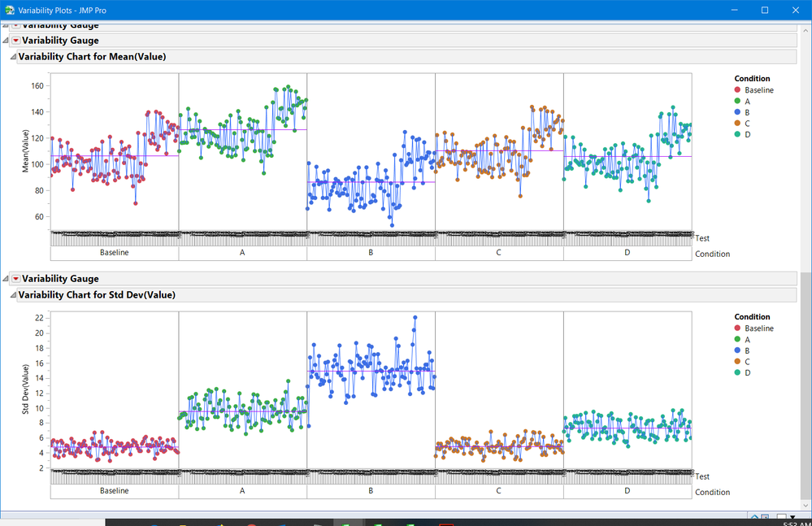Collapse the Variability Chart for Std Dev(Value) outline

pyautogui.click(x=11, y=294)
